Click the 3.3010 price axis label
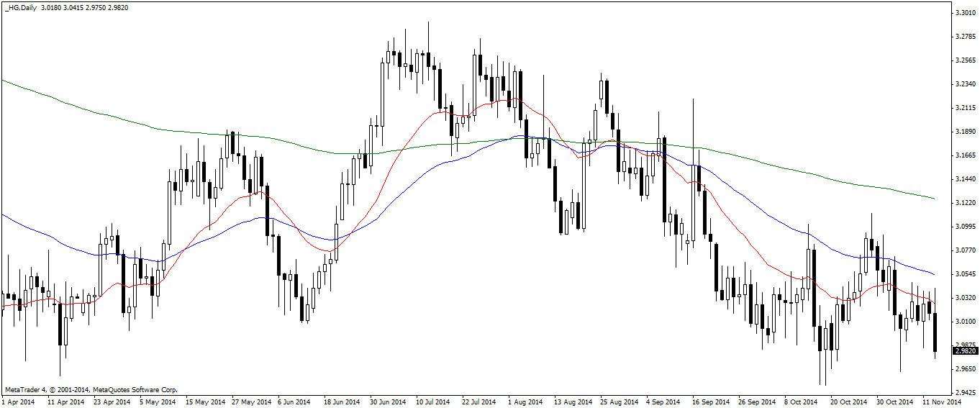The height and width of the screenshot is (408, 980). click(965, 13)
